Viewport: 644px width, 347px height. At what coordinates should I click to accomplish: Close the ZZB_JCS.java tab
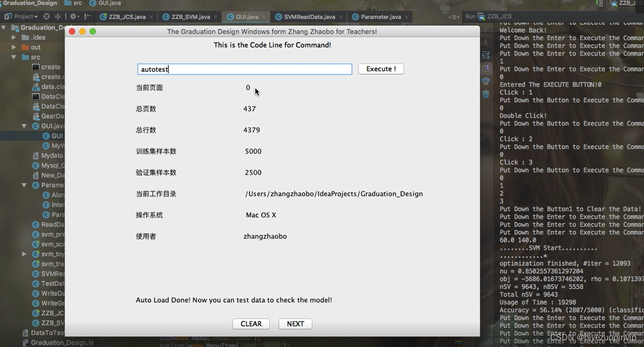(x=151, y=17)
